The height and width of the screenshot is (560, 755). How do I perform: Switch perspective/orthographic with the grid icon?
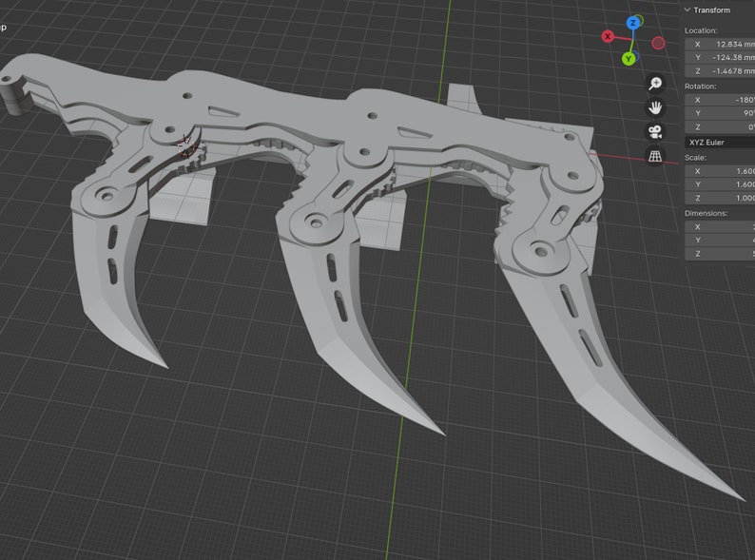click(655, 156)
